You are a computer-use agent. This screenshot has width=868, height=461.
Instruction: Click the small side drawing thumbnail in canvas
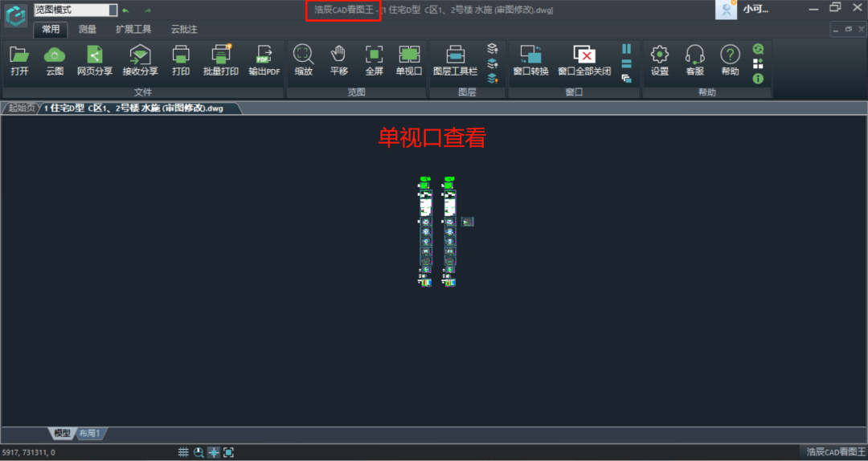click(x=468, y=222)
